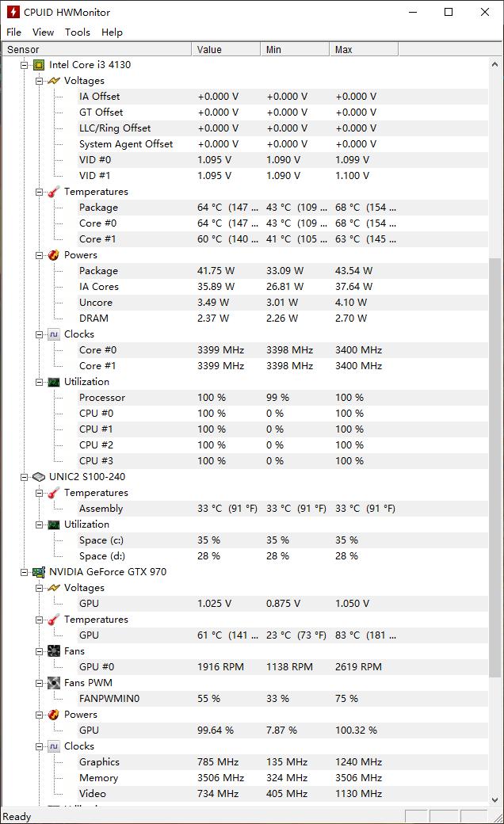The width and height of the screenshot is (504, 824).
Task: Open the File menu
Action: click(x=13, y=32)
